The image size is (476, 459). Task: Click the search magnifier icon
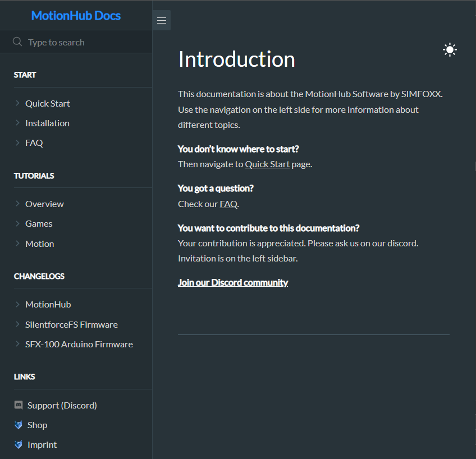tap(17, 42)
